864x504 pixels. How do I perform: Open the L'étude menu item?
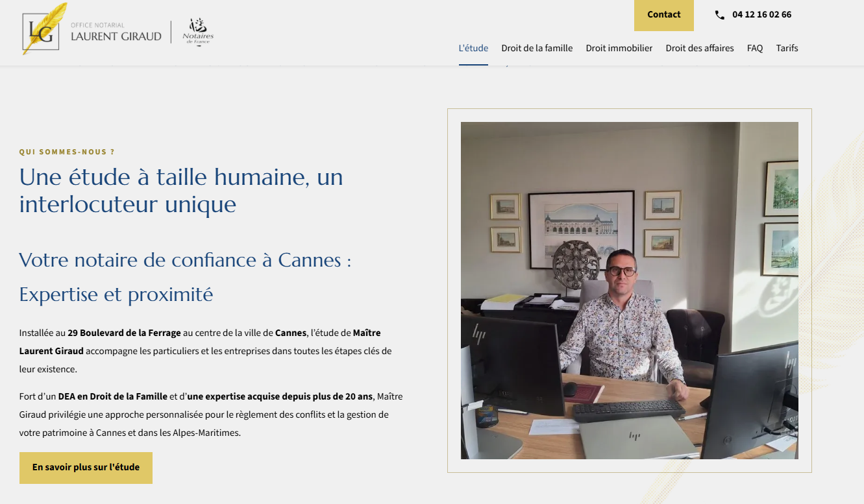473,48
